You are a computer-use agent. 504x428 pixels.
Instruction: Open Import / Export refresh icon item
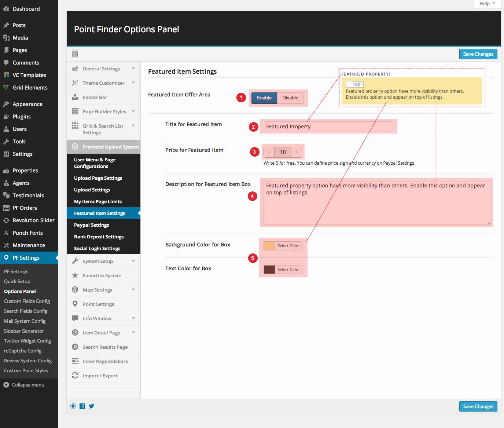coord(75,376)
